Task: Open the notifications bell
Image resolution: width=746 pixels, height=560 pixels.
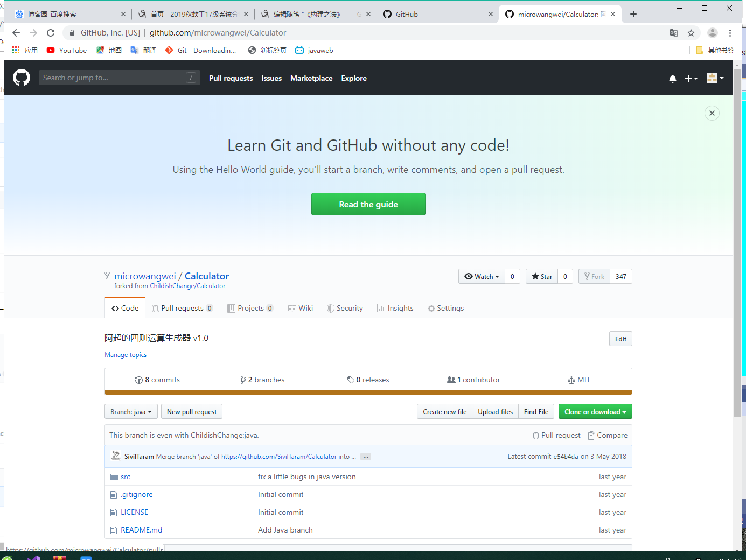Action: (x=673, y=79)
